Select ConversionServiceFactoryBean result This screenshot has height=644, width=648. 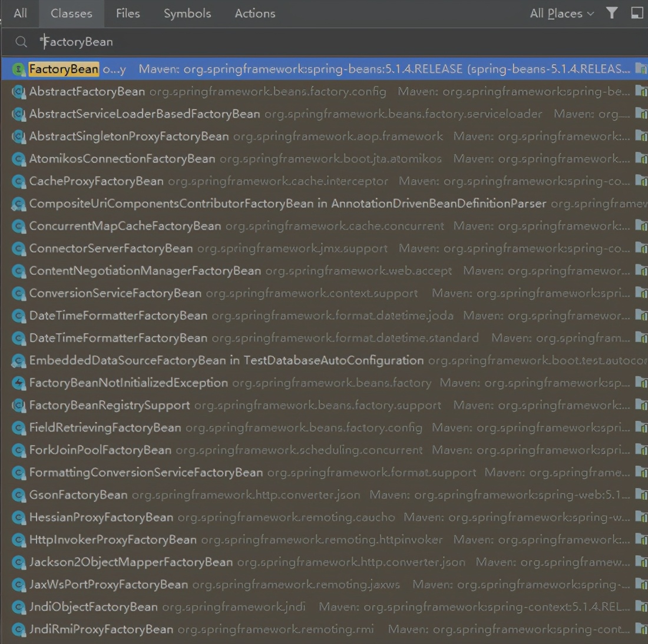tap(325, 293)
